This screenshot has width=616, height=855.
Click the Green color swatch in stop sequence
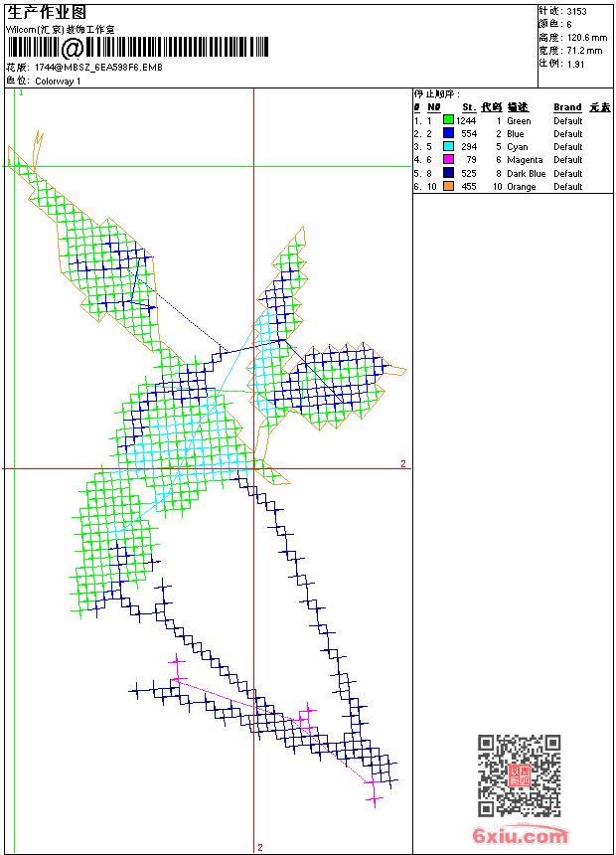448,120
